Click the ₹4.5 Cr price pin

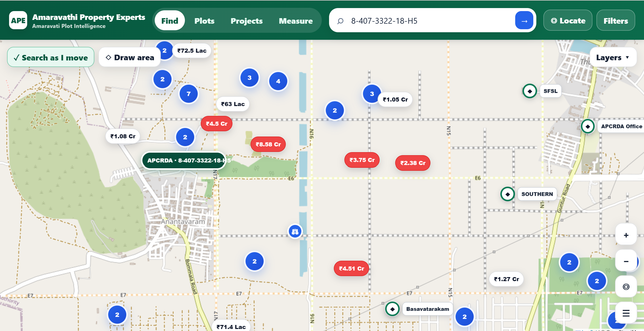pos(216,124)
